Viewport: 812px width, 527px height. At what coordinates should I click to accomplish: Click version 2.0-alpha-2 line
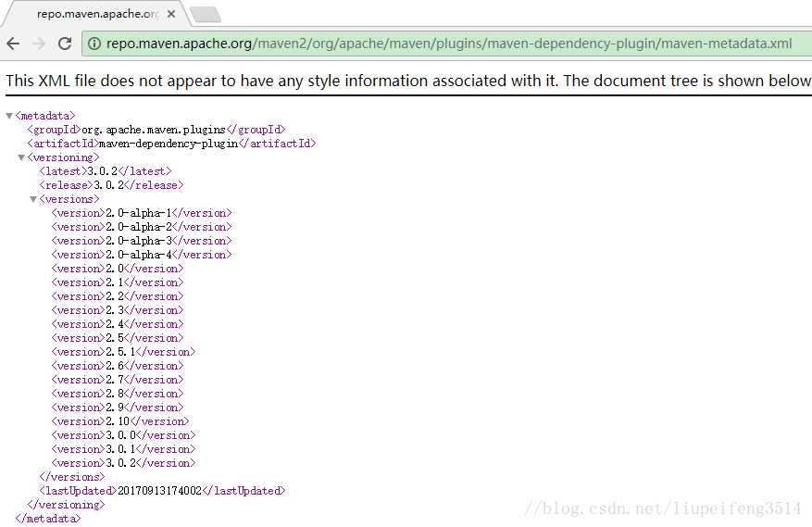click(x=142, y=227)
